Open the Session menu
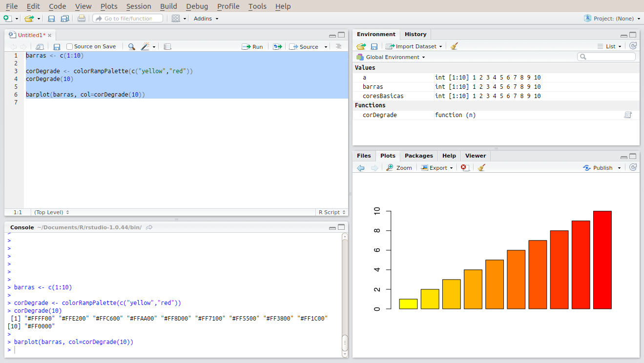Screen dimensions: 644x363 [x=139, y=6]
